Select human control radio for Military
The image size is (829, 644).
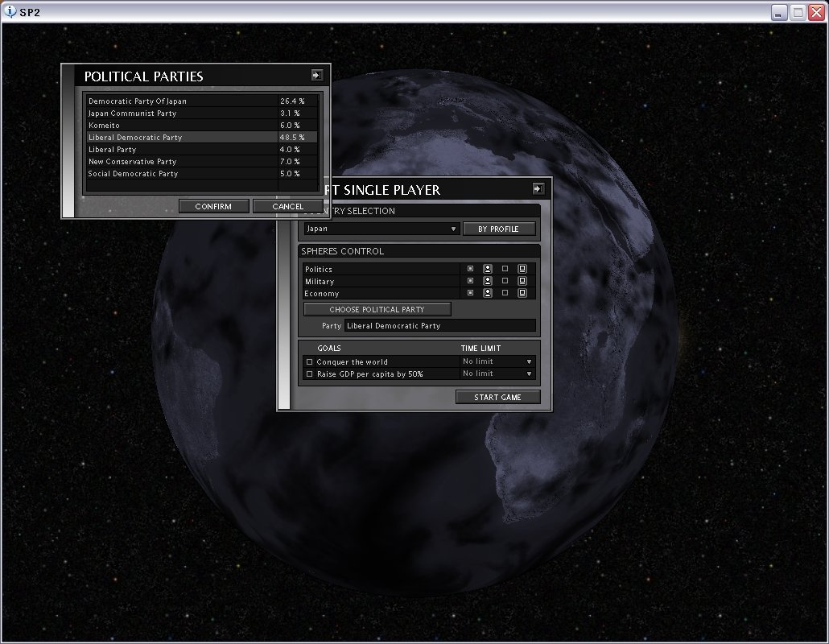point(471,281)
